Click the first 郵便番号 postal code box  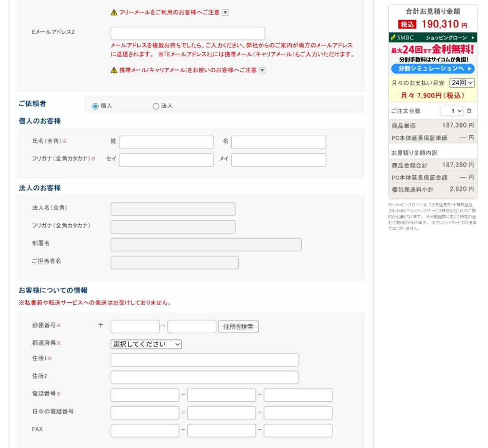click(135, 327)
